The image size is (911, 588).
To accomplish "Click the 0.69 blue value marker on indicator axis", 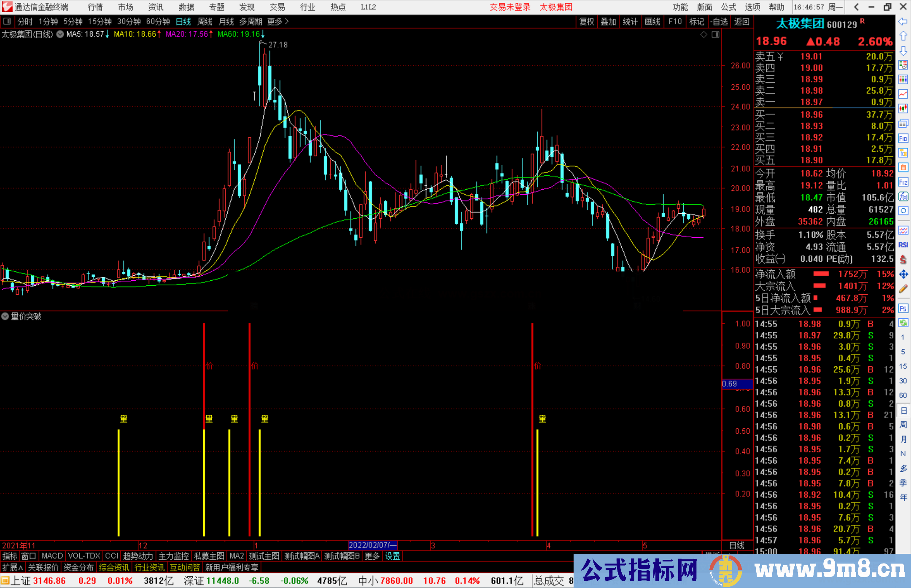I will coord(737,384).
